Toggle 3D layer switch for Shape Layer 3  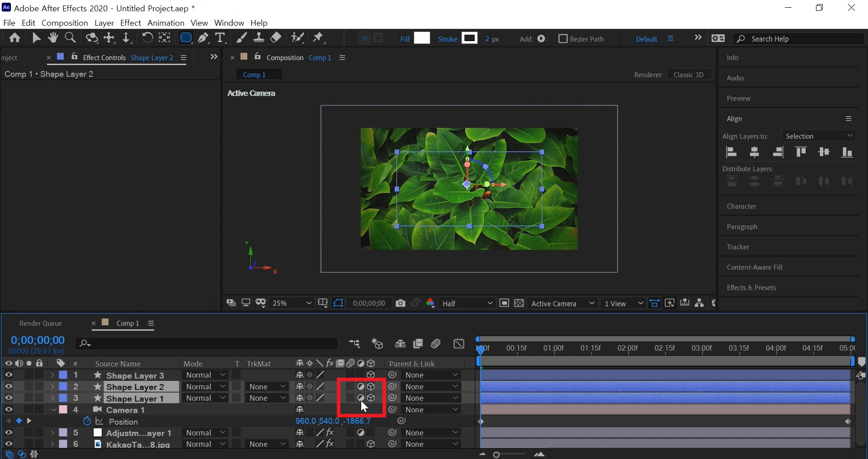[371, 375]
